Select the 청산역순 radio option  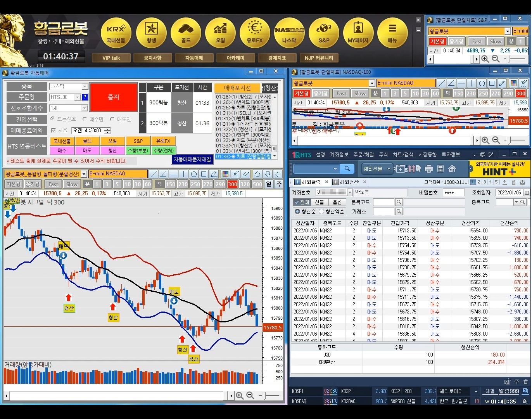point(321,211)
